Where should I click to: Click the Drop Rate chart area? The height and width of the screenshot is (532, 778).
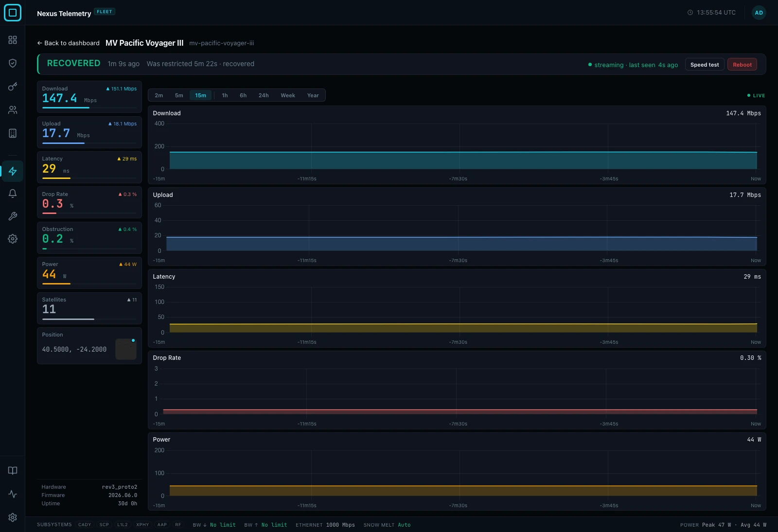click(457, 390)
